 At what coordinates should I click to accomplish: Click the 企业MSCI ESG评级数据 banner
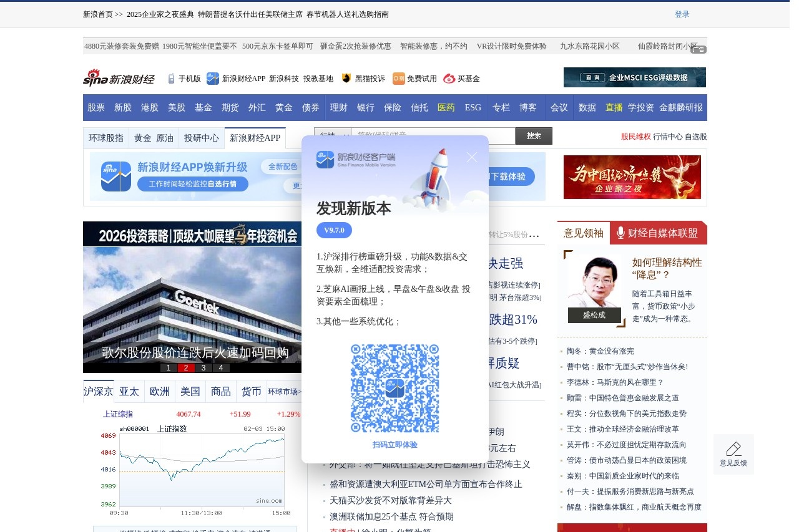(635, 77)
